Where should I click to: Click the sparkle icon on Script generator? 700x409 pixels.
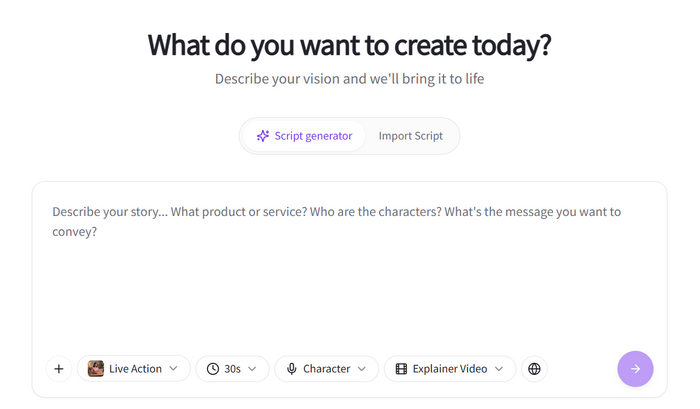(263, 136)
